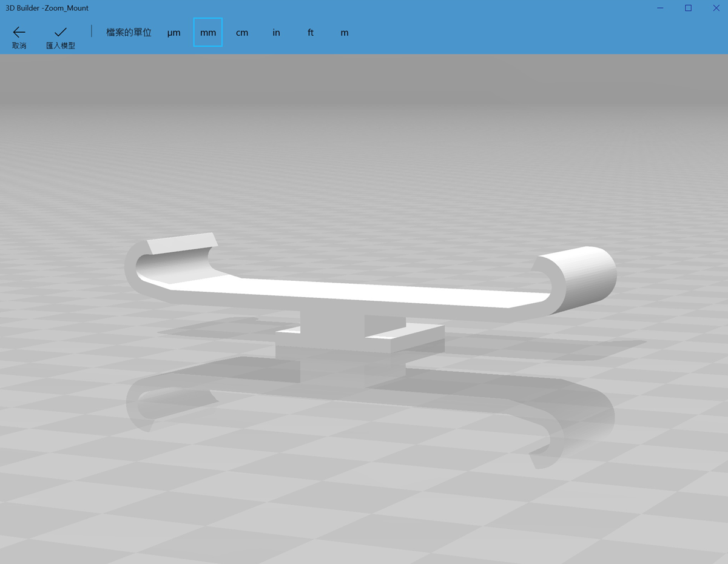Screen dimensions: 728x564
Task: Pick meters (m) as the file unit
Action: [x=344, y=33]
